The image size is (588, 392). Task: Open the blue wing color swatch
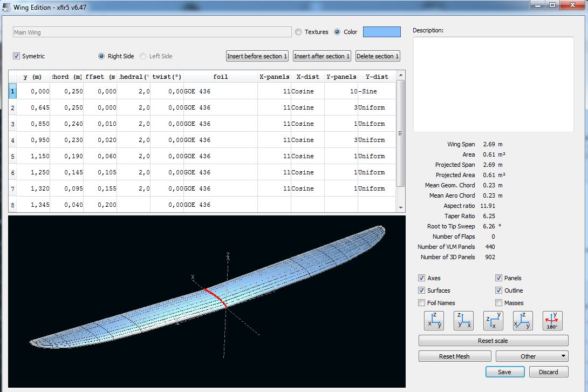pos(381,32)
